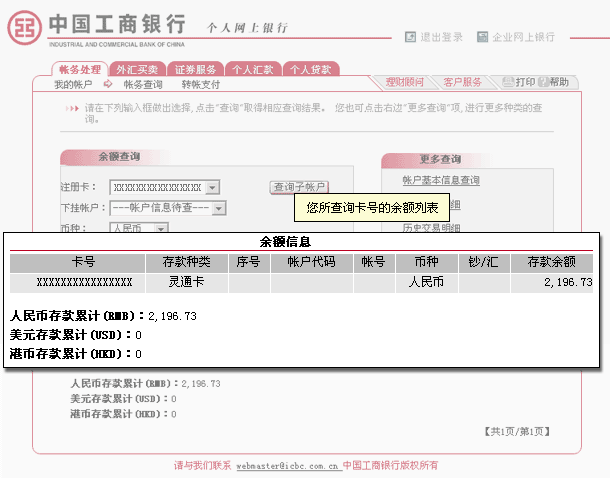The width and height of the screenshot is (610, 478).
Task: Click the 2,196.73 balance cell in table
Action: [x=552, y=282]
